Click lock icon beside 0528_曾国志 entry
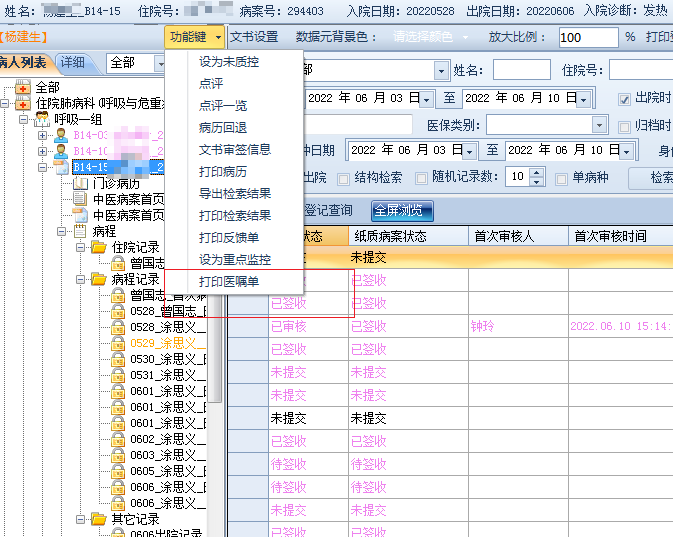The image size is (673, 537). 118,311
